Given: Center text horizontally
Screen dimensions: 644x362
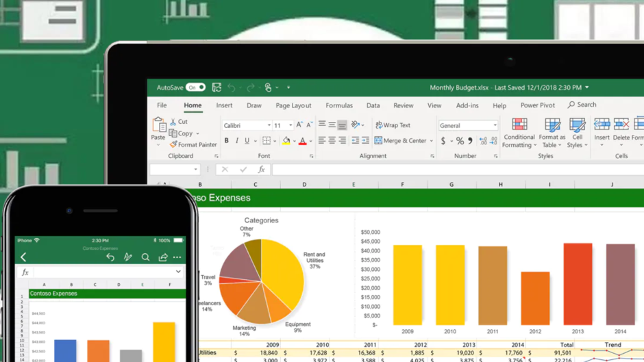Looking at the screenshot, I should 332,141.
